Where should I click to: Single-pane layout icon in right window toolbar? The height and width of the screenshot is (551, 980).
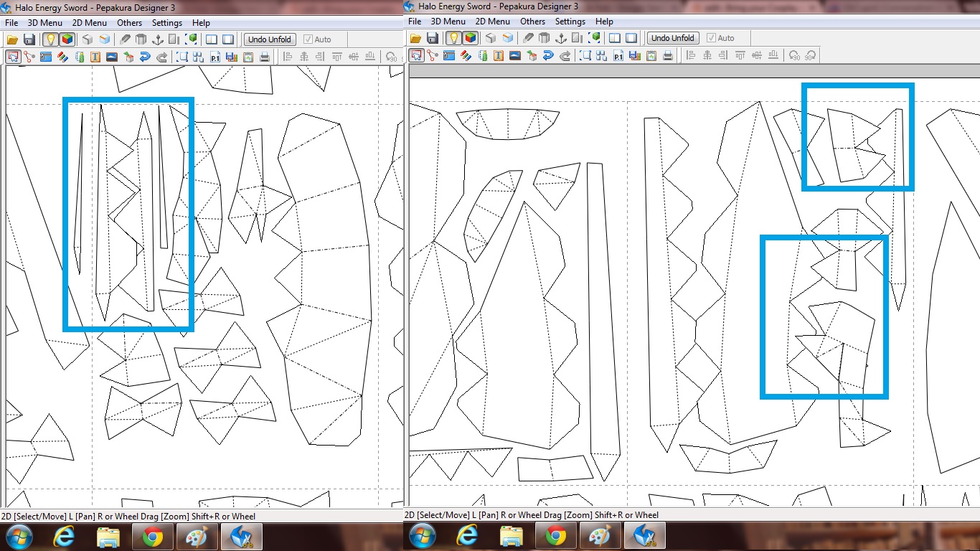[631, 38]
